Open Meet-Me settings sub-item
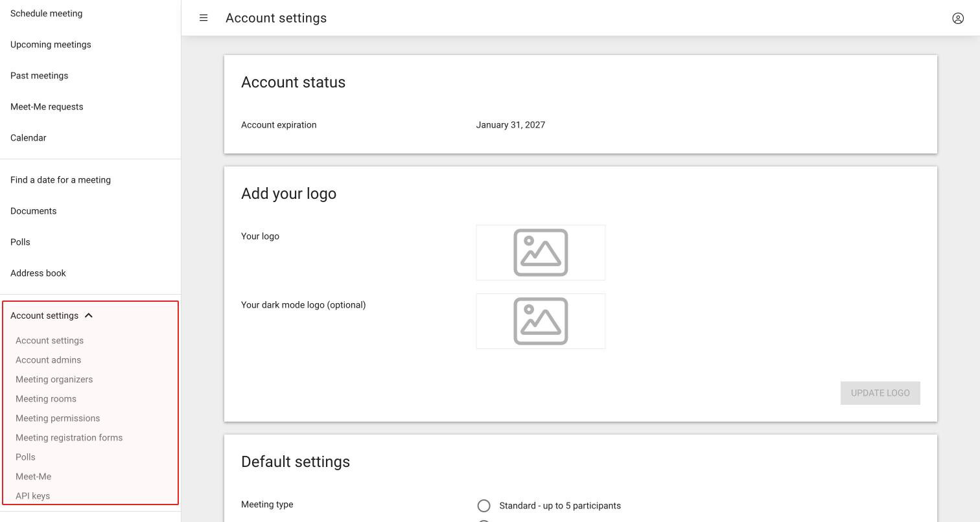This screenshot has height=522, width=980. pos(33,477)
